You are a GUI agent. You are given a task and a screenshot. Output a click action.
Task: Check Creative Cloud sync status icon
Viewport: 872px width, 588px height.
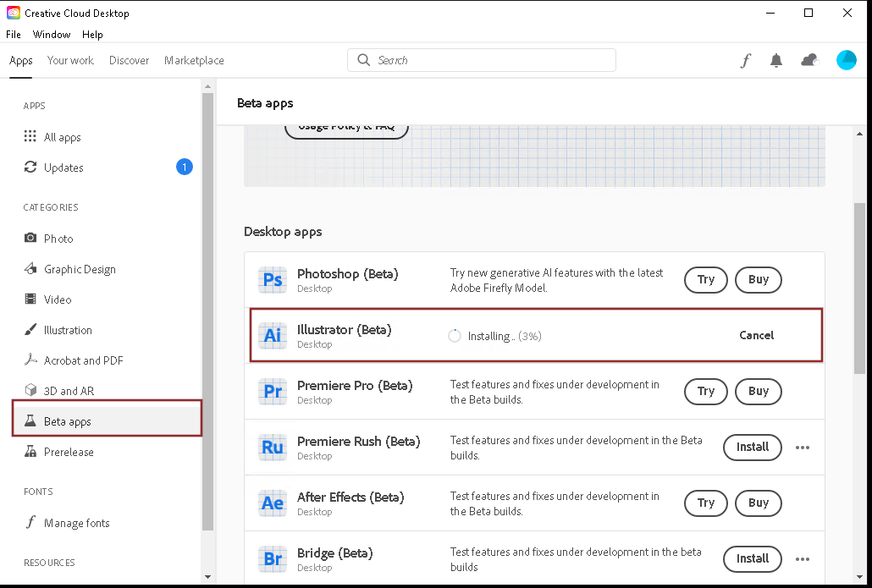[809, 60]
